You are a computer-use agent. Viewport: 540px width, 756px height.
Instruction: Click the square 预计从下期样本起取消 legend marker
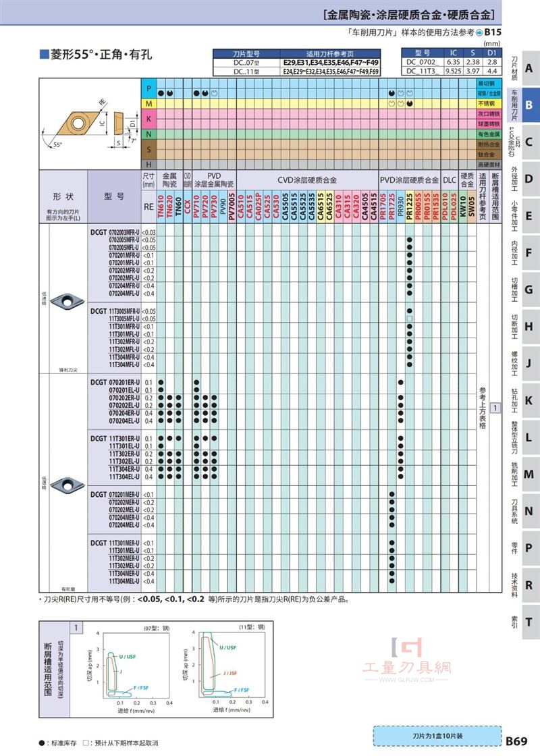(x=86, y=743)
